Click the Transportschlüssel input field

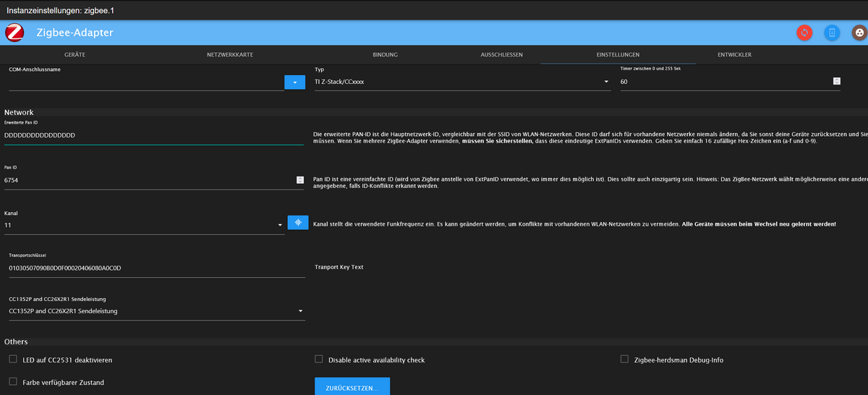(x=157, y=268)
